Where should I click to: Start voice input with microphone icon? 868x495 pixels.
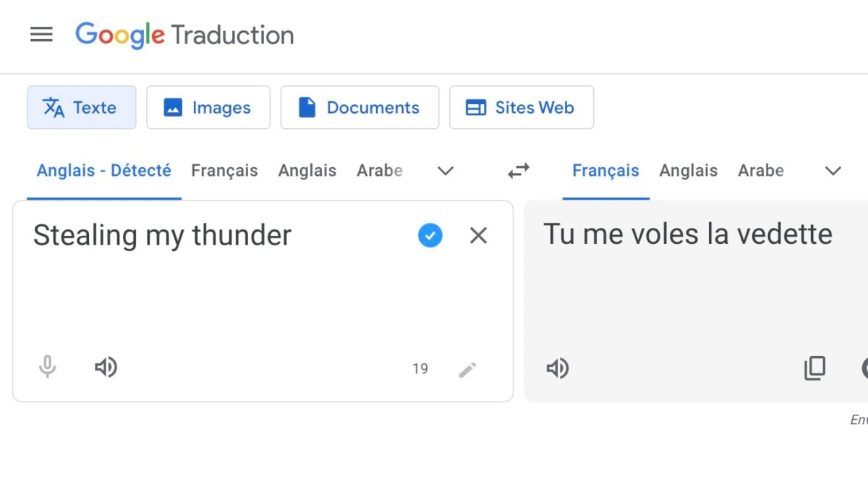click(48, 368)
